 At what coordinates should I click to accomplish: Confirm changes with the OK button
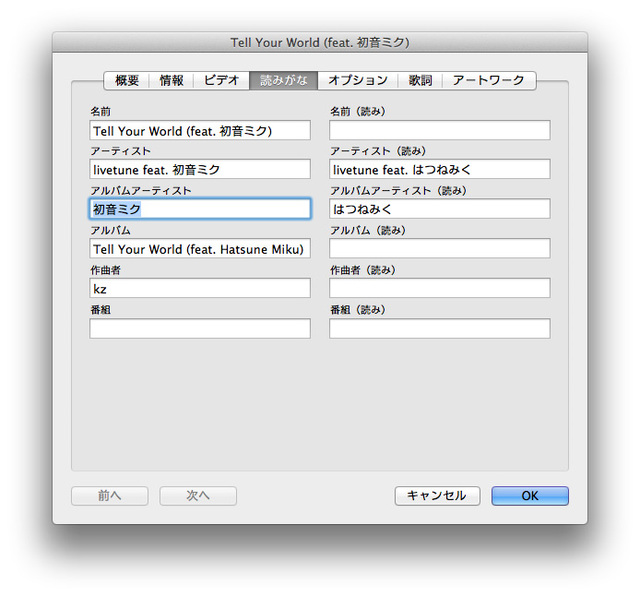pyautogui.click(x=529, y=496)
